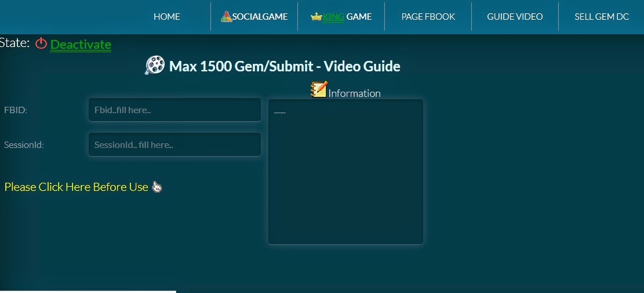Click inside the Information text area
Image resolution: width=644 pixels, height=293 pixels.
345,172
